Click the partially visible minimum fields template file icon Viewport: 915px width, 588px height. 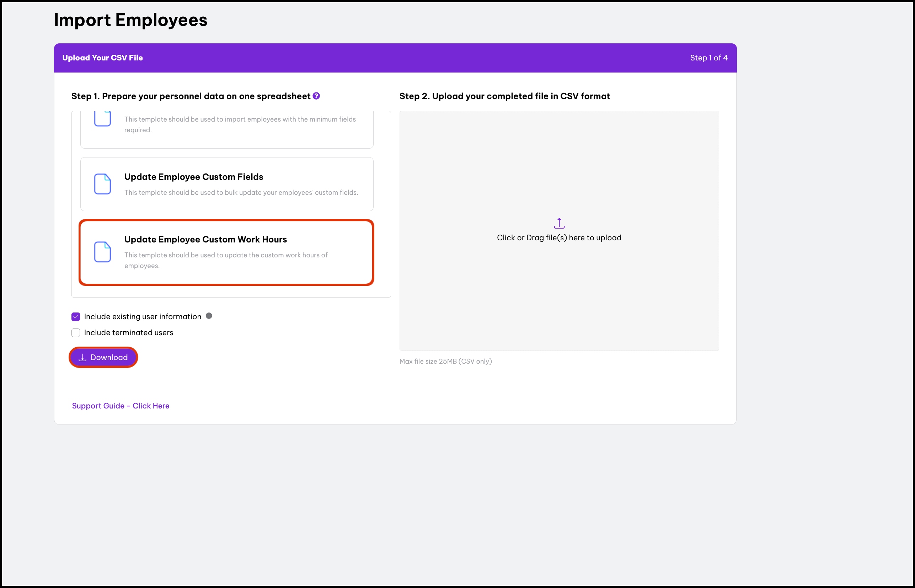[102, 119]
